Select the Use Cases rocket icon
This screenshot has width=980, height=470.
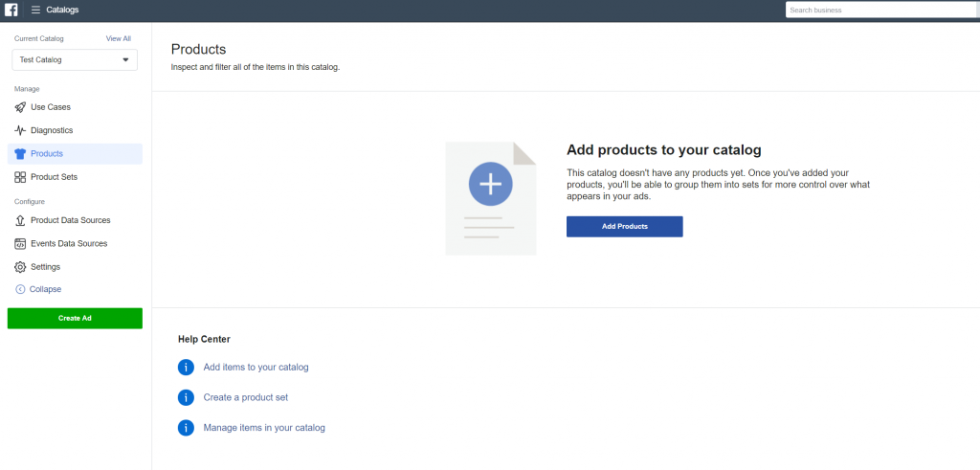click(x=20, y=107)
